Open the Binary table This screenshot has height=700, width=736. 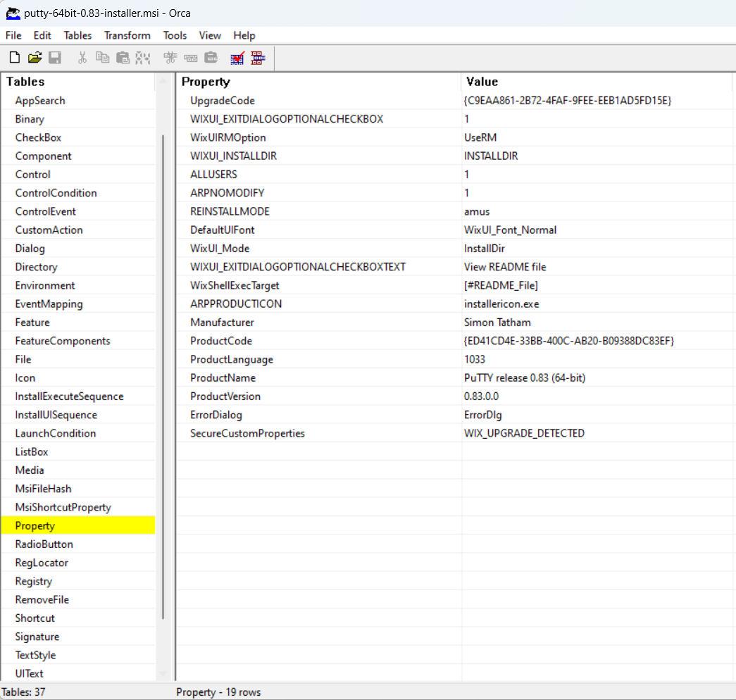coord(28,118)
